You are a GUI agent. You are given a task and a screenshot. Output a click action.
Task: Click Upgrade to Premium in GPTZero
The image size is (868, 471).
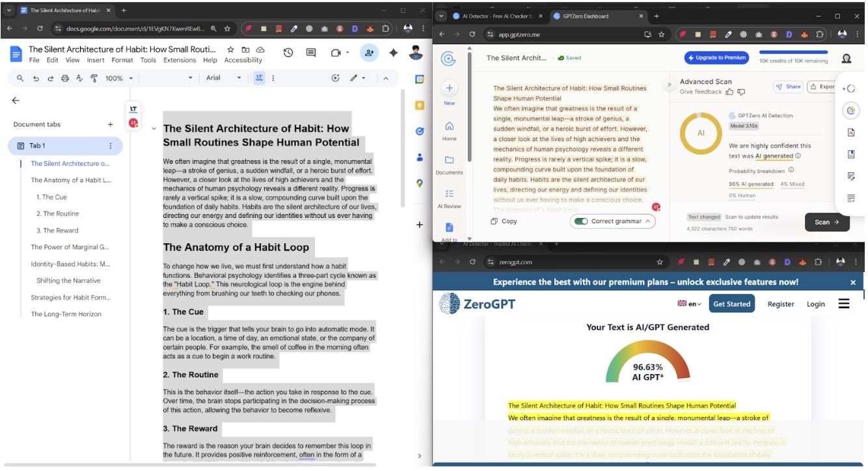point(716,57)
